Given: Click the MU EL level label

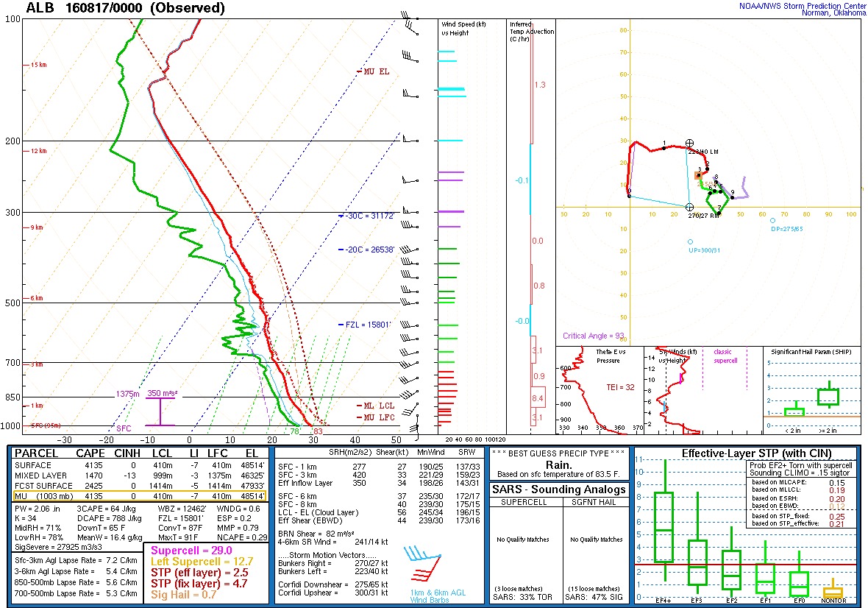Looking at the screenshot, I should click(377, 71).
